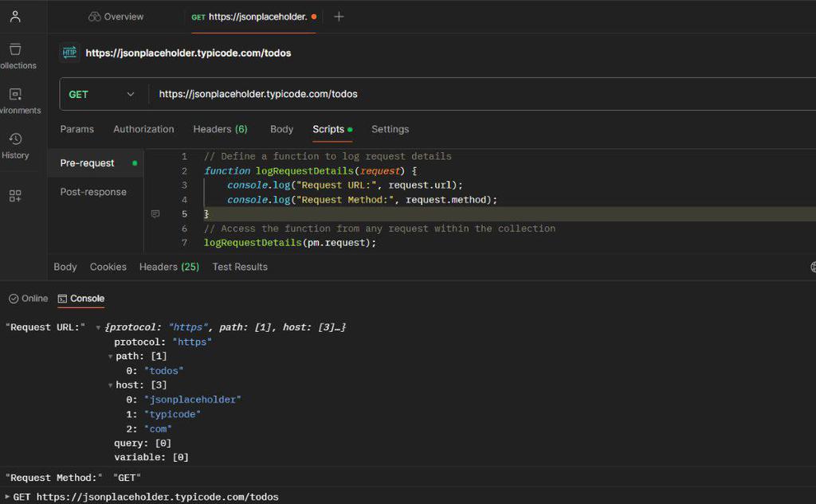Open the response Headers (25) tab
The image size is (816, 504).
[x=169, y=267]
